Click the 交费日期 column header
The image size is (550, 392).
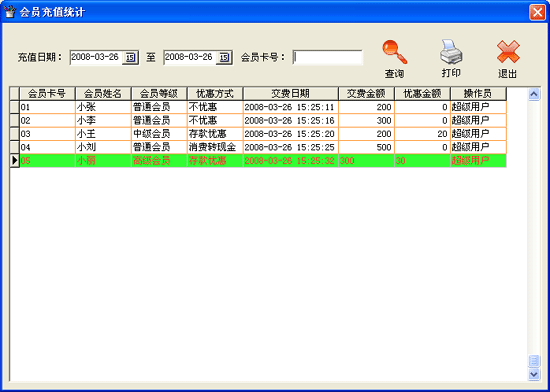pos(291,94)
